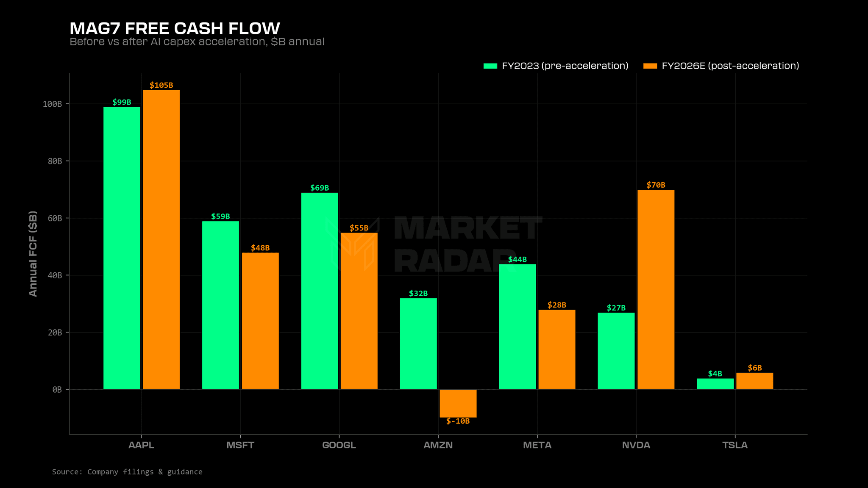Click the TSLA orange FY2026E bar
The height and width of the screenshot is (488, 868).
[x=755, y=381]
